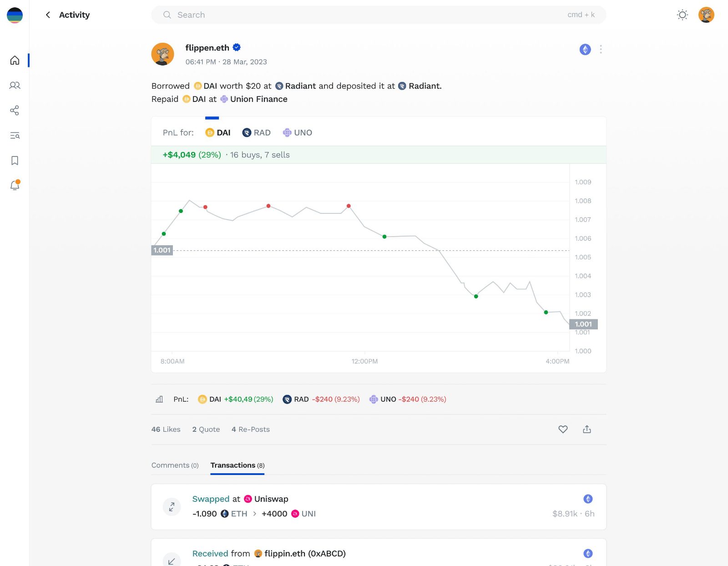This screenshot has height=566, width=728.
Task: Open the notifications bell icon
Action: [x=15, y=185]
